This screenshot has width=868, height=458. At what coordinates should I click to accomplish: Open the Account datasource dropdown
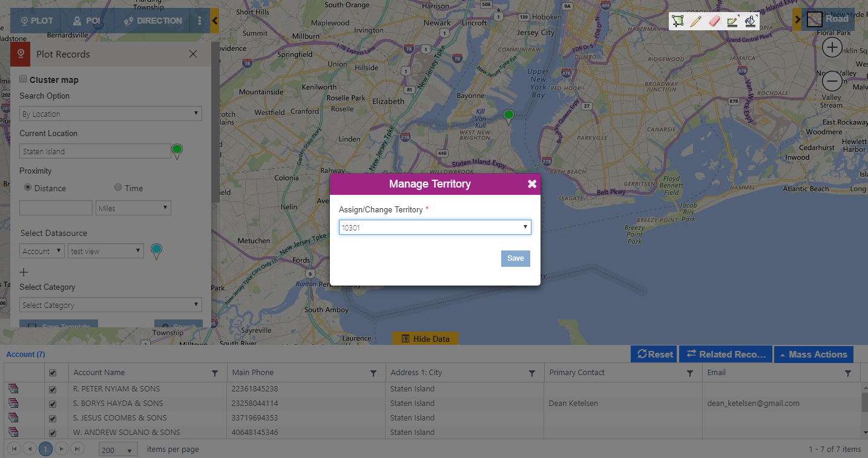42,251
